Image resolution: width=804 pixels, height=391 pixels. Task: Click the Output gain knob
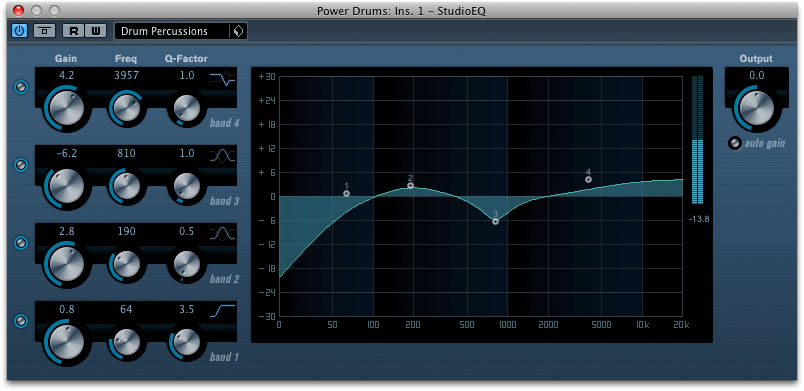pyautogui.click(x=756, y=108)
